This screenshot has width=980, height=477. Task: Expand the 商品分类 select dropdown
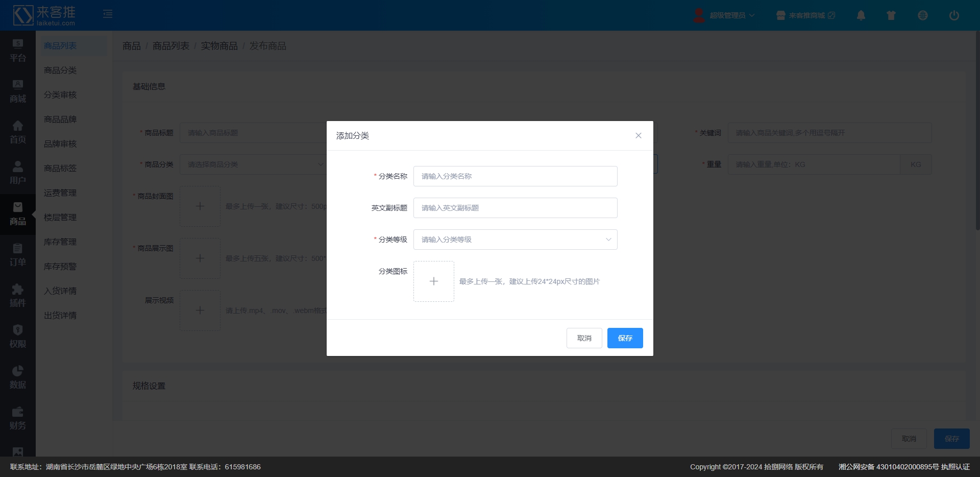tap(254, 164)
